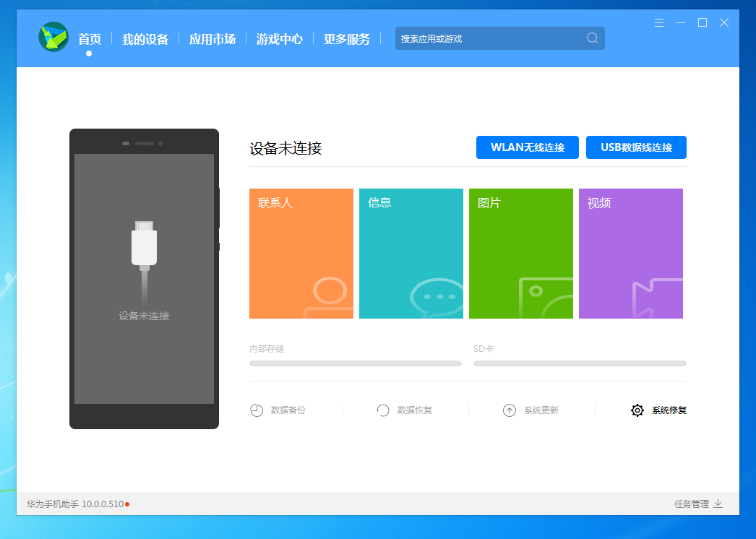Open the 视频 videos tile

tap(631, 254)
